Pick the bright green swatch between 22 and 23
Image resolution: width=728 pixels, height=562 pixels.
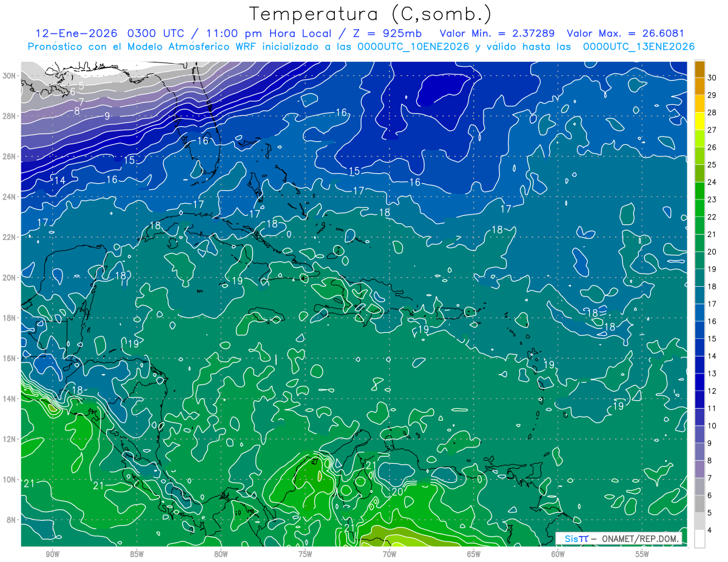pos(699,209)
